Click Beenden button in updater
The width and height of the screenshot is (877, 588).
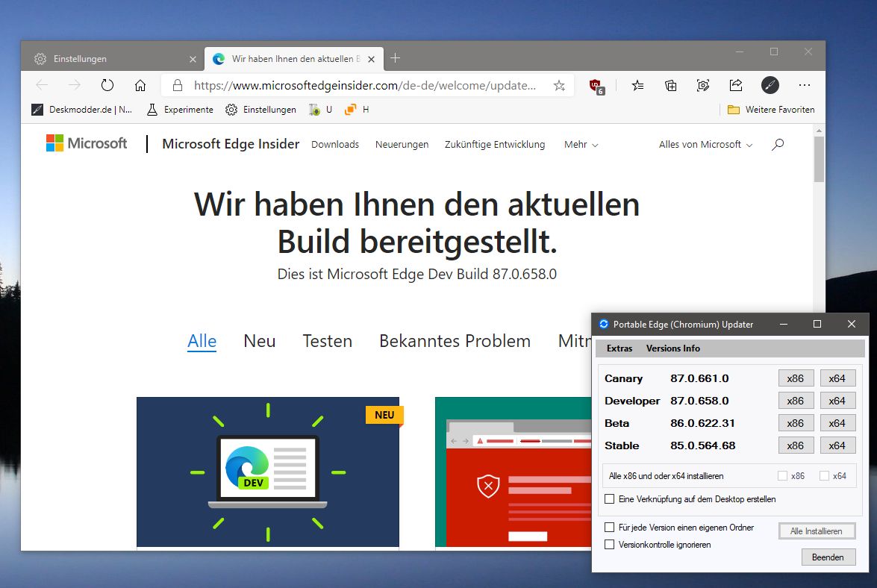coord(828,557)
